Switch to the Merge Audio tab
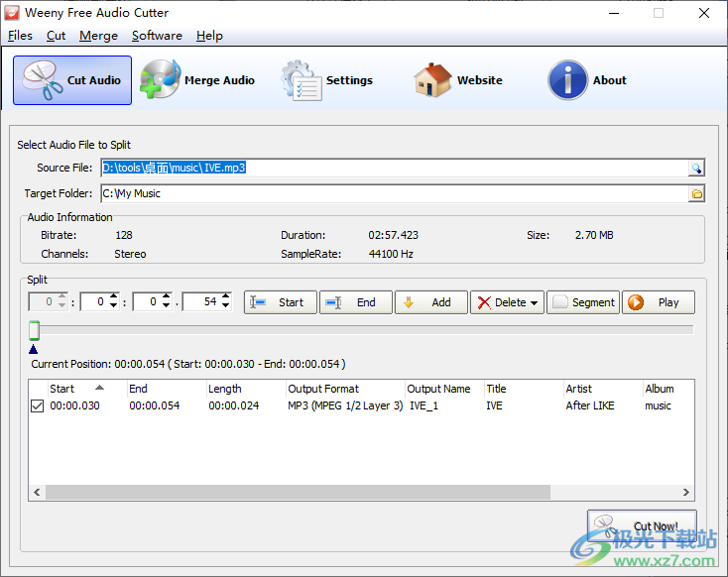Viewport: 728px width, 577px height. (197, 80)
